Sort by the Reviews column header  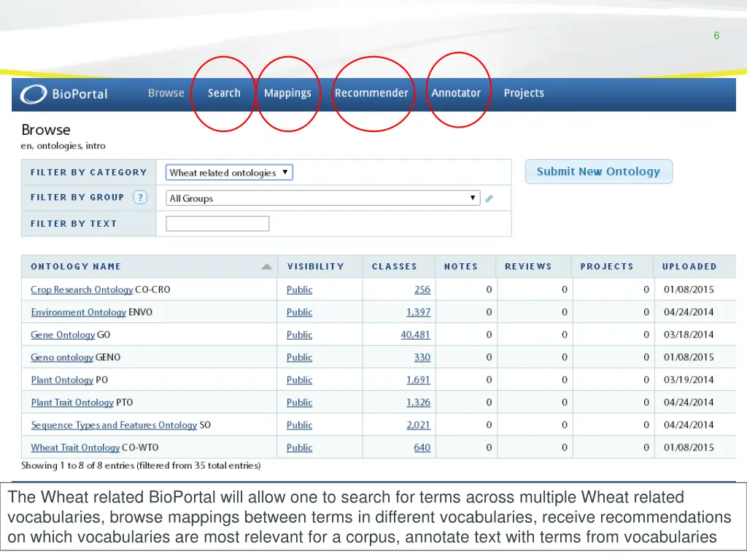coord(528,267)
